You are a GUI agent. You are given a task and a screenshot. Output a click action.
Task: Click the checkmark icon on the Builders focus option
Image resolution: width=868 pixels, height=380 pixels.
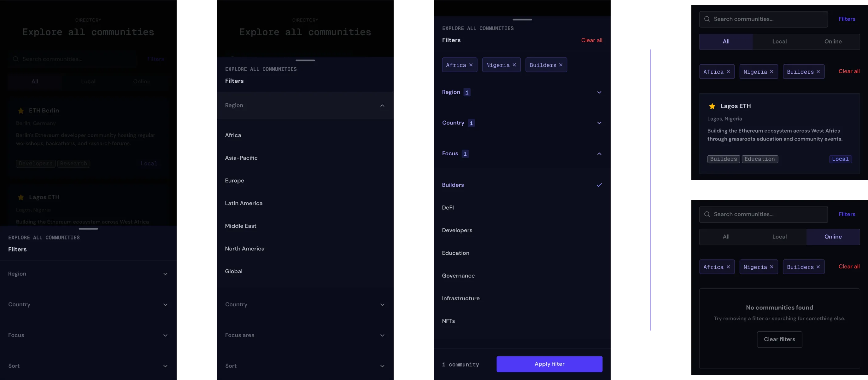(x=599, y=185)
